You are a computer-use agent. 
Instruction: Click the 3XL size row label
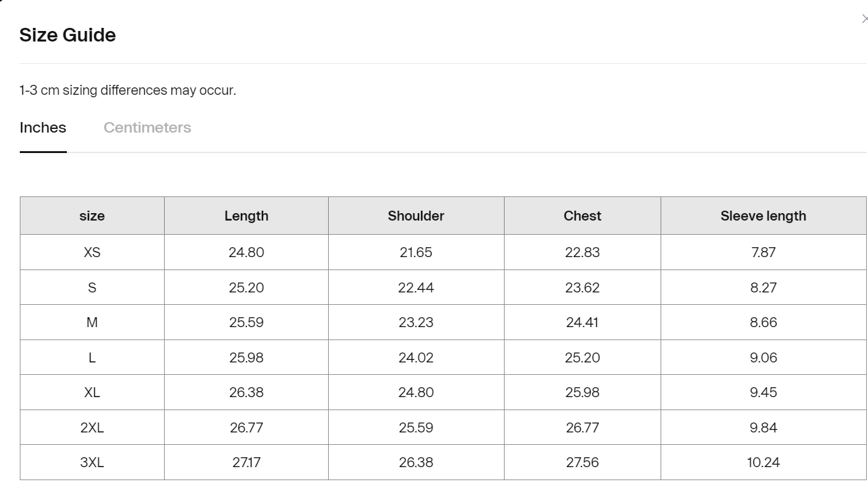[92, 462]
